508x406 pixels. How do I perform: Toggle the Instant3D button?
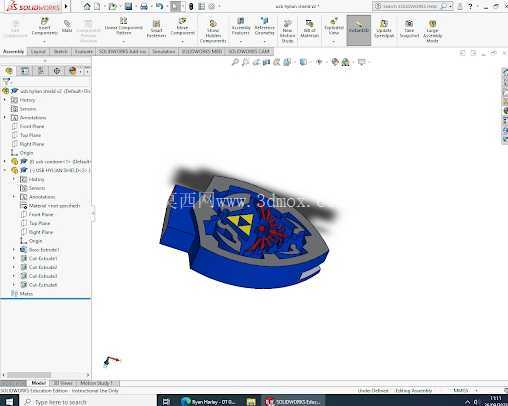(359, 30)
